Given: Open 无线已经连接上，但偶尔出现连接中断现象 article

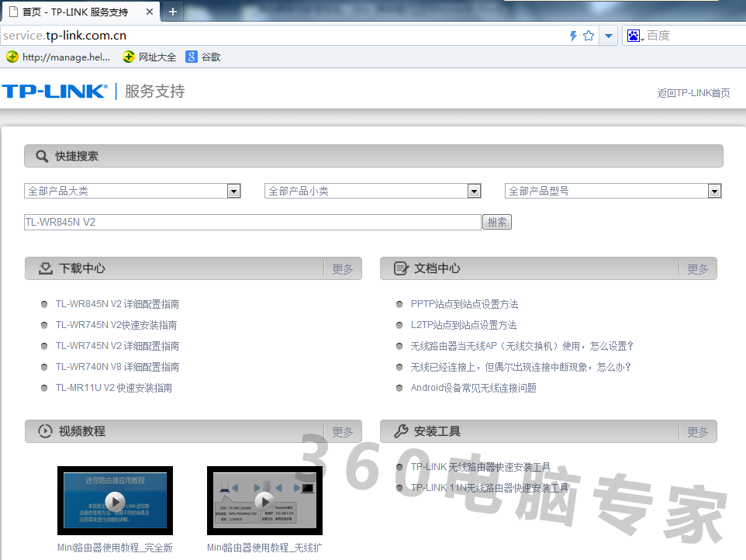Looking at the screenshot, I should (521, 367).
